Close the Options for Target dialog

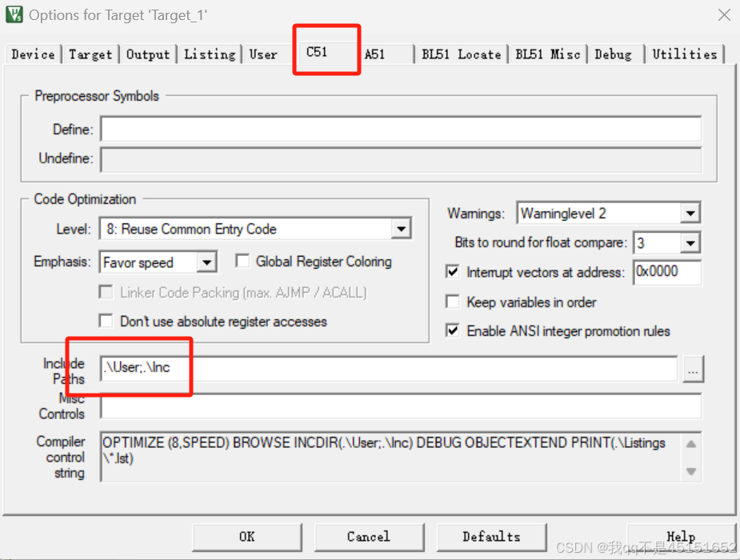click(x=724, y=15)
